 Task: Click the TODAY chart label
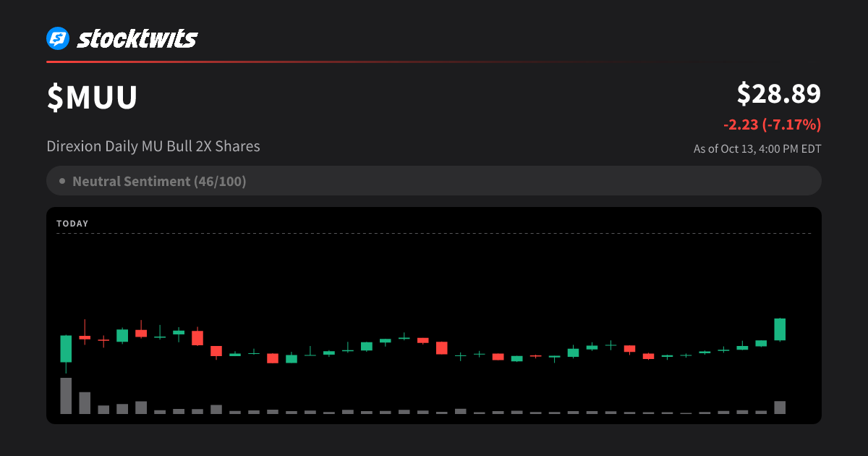[72, 224]
